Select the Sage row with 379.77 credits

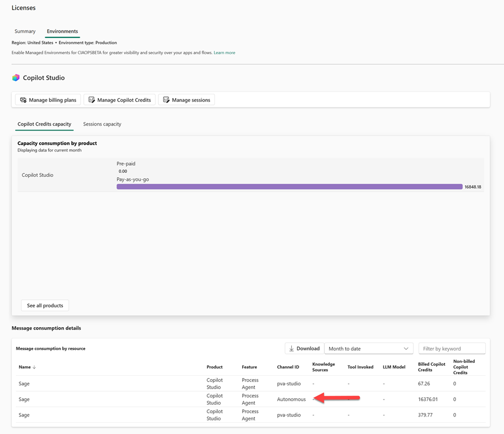(x=251, y=415)
